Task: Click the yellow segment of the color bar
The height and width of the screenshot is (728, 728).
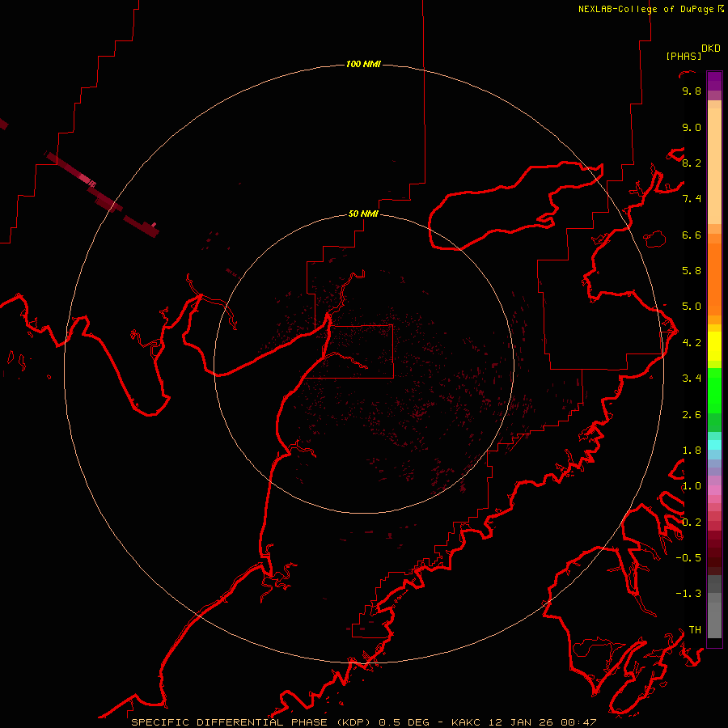Action: 714,346
